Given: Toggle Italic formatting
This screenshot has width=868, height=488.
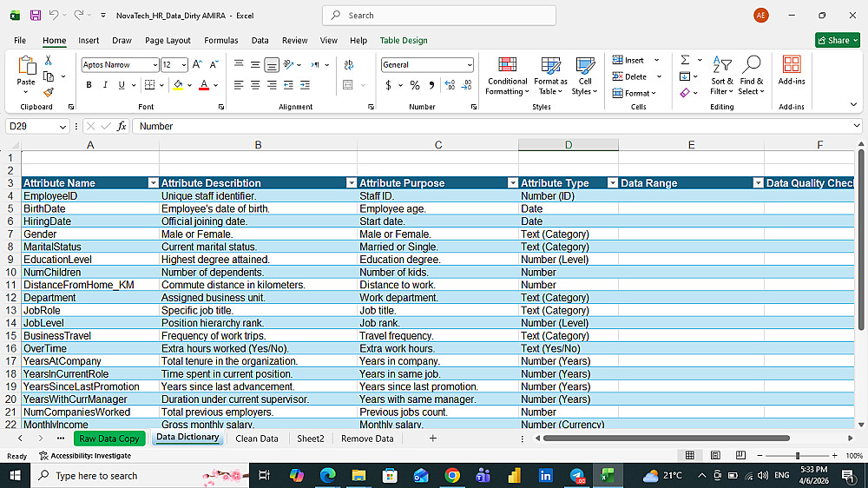Looking at the screenshot, I should [105, 85].
